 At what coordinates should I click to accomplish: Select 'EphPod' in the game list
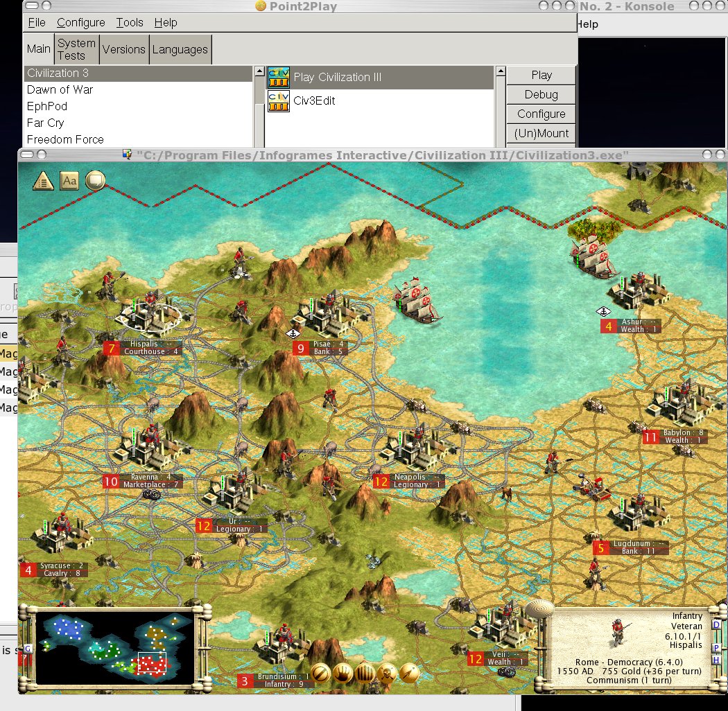coord(139,107)
